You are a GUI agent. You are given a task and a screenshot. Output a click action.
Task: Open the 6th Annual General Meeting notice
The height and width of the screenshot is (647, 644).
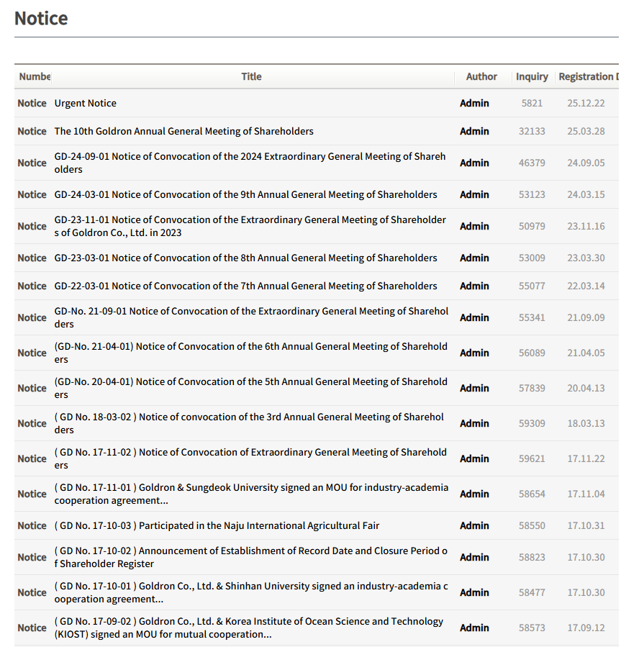click(250, 353)
